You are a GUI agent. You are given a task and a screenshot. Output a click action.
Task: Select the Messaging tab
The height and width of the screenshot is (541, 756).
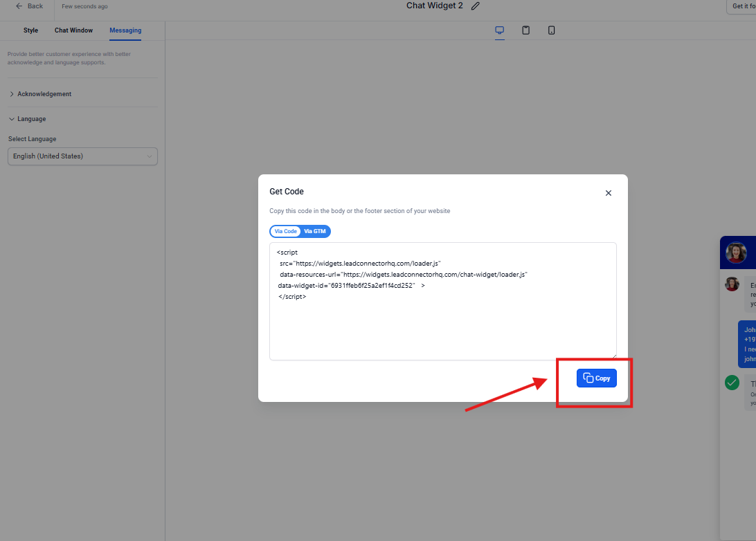pyautogui.click(x=125, y=30)
